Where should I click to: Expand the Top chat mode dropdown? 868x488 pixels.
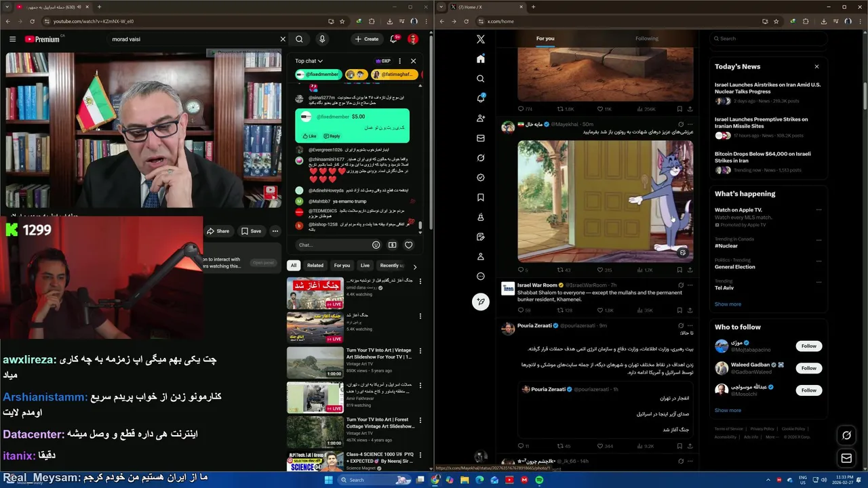pyautogui.click(x=309, y=61)
